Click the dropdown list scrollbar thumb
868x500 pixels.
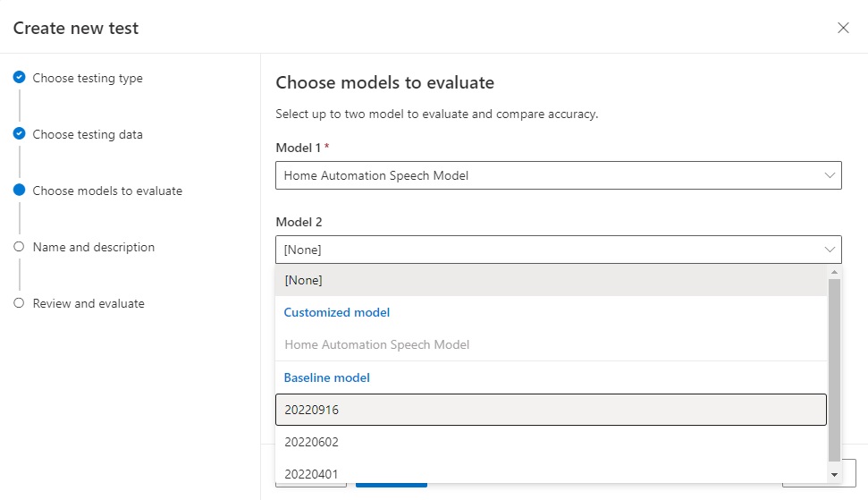coord(835,367)
